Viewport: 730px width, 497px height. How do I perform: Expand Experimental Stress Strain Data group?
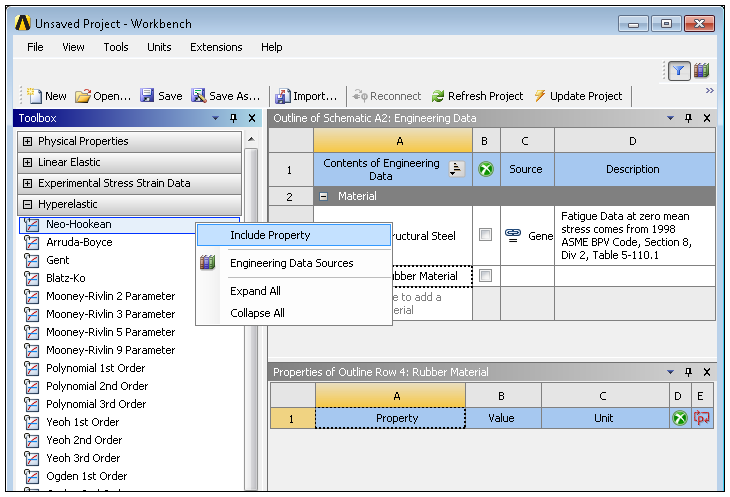27,183
